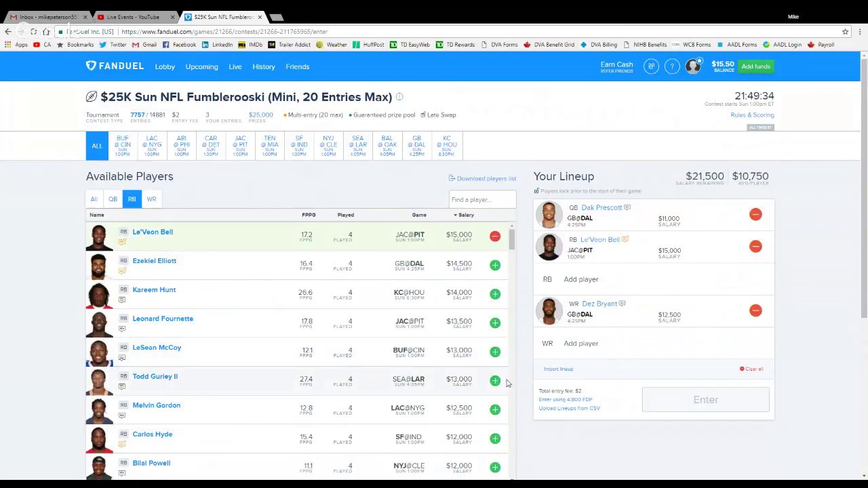Select the RB position filter

[132, 199]
